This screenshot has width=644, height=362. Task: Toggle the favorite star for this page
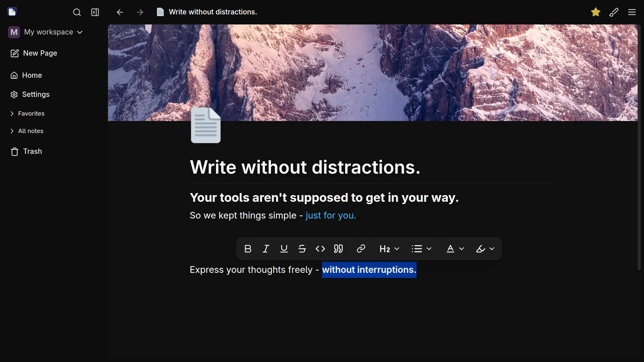click(596, 12)
